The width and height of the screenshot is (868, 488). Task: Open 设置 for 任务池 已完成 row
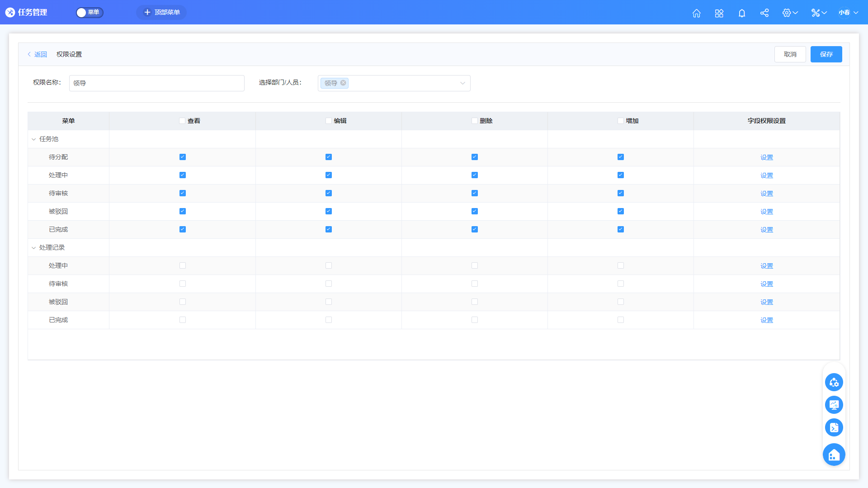pyautogui.click(x=766, y=230)
